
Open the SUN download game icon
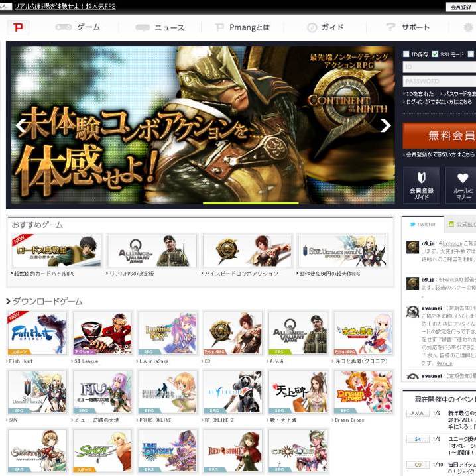click(37, 392)
